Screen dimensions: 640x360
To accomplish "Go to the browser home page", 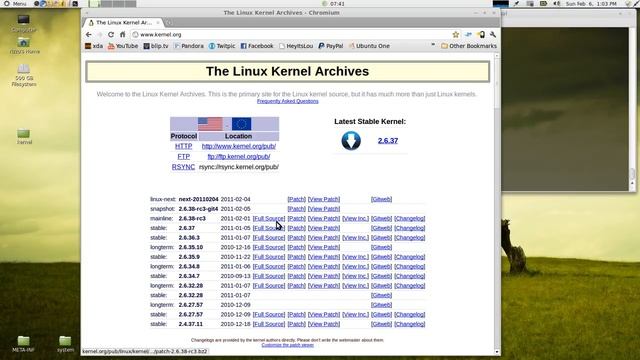I will click(122, 35).
